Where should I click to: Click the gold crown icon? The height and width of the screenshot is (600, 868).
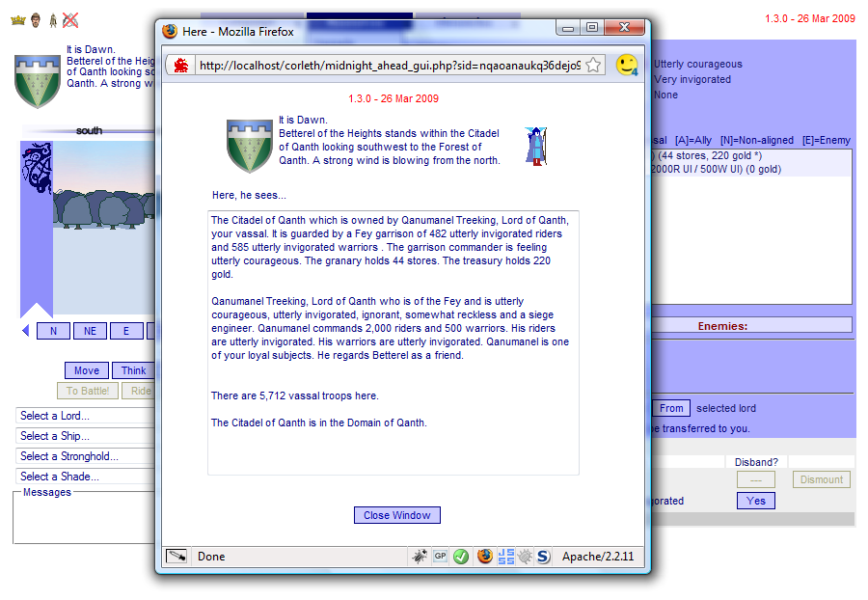pos(19,19)
